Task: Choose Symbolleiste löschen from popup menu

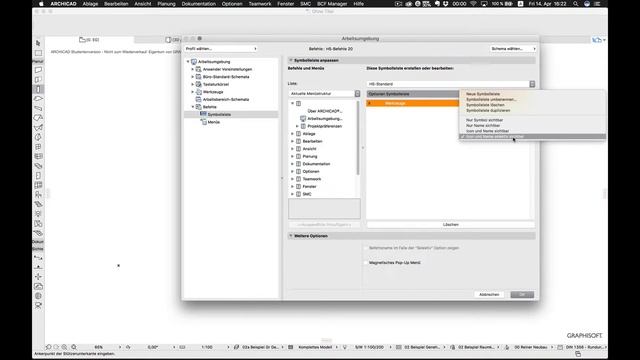Action: point(485,105)
